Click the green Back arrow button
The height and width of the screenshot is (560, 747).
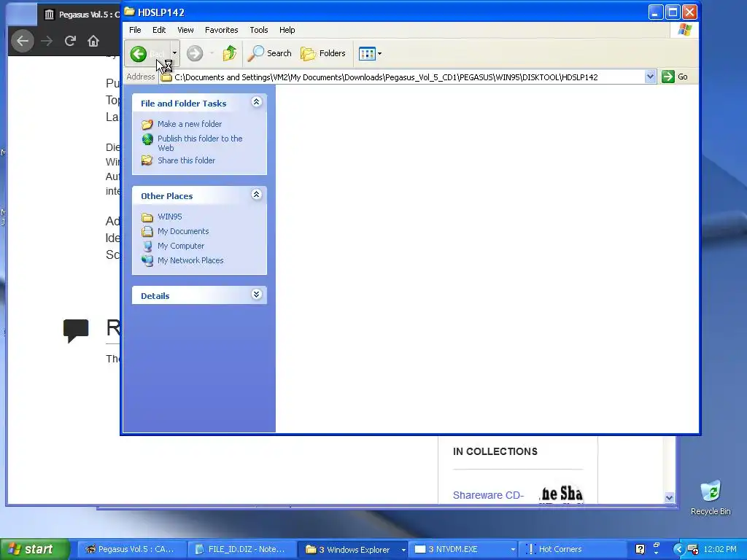(x=139, y=53)
